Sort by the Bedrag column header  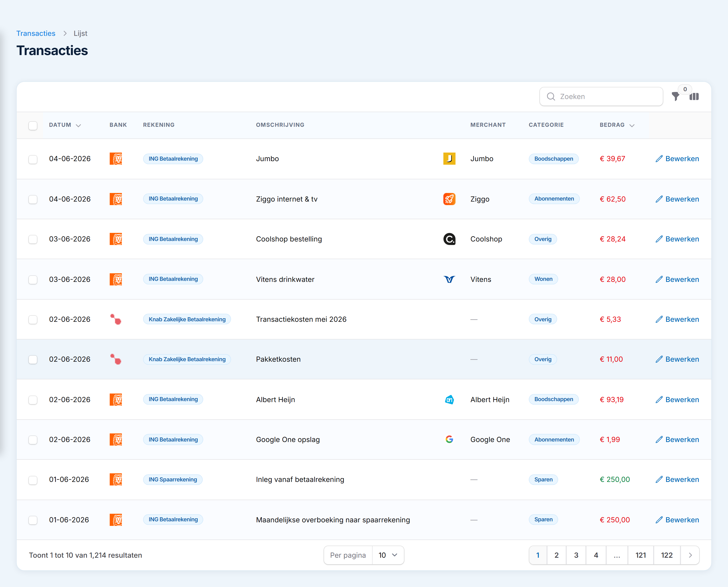tap(617, 125)
